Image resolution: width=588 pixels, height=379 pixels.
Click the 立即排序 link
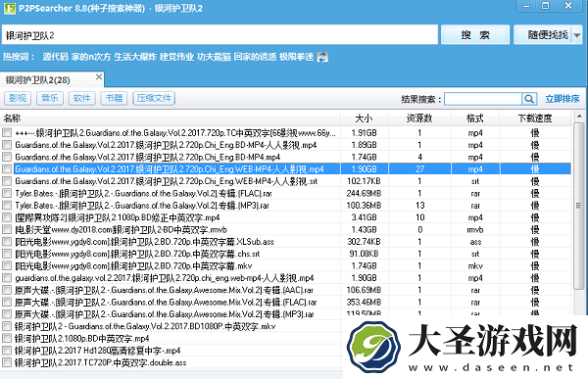click(x=563, y=99)
